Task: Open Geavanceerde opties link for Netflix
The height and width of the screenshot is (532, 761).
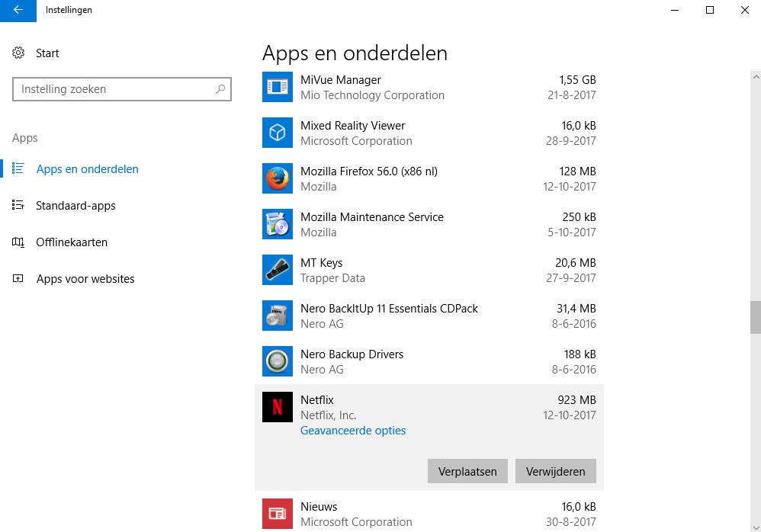Action: coord(353,431)
